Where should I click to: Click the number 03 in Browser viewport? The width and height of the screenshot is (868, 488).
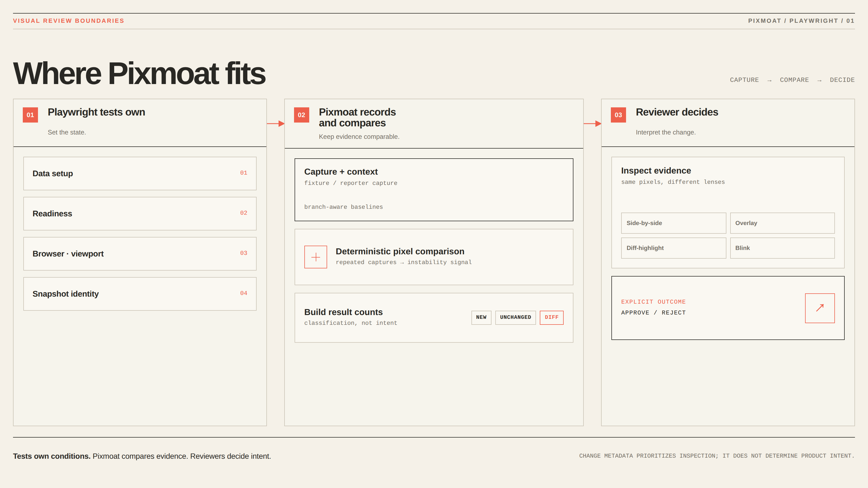[x=243, y=253]
